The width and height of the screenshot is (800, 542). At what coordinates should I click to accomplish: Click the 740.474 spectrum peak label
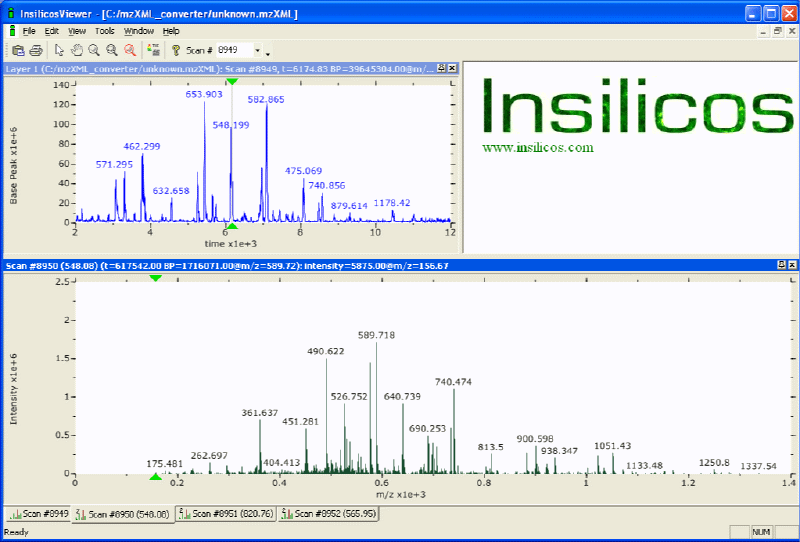click(453, 382)
